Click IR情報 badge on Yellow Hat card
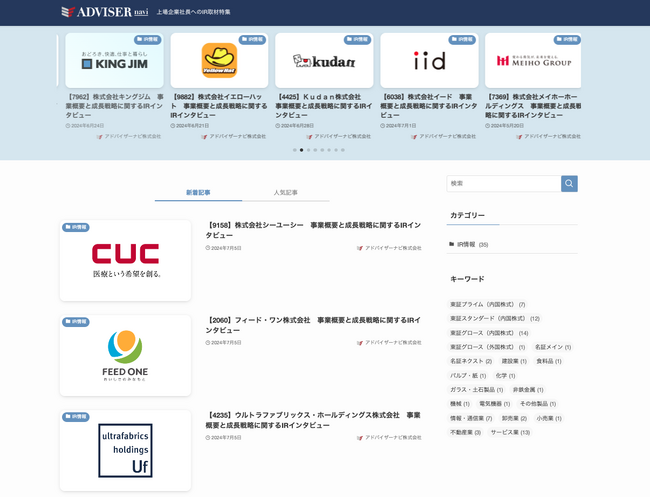650x497 pixels. [252, 39]
